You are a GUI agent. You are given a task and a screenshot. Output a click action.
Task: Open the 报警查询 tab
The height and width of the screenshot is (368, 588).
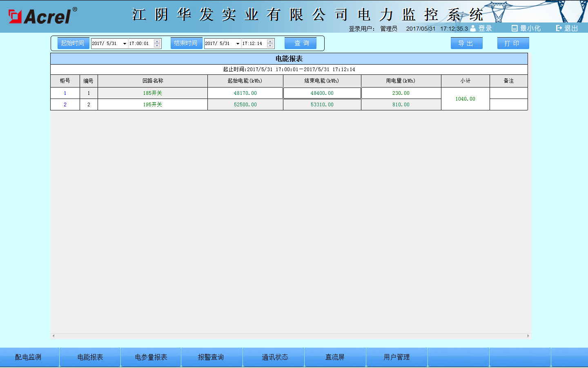[x=212, y=357]
